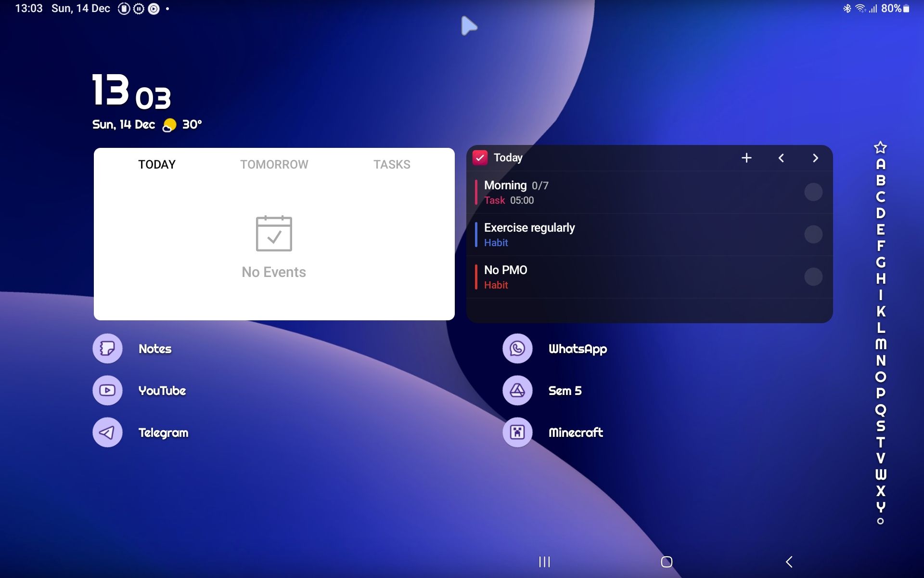Launch the Minecraft app icon
Screen dimensions: 924x578
click(x=517, y=432)
